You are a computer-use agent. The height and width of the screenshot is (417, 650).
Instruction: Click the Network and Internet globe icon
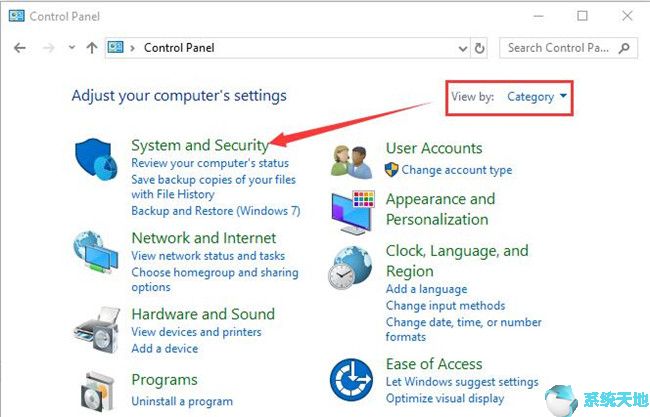(x=96, y=256)
